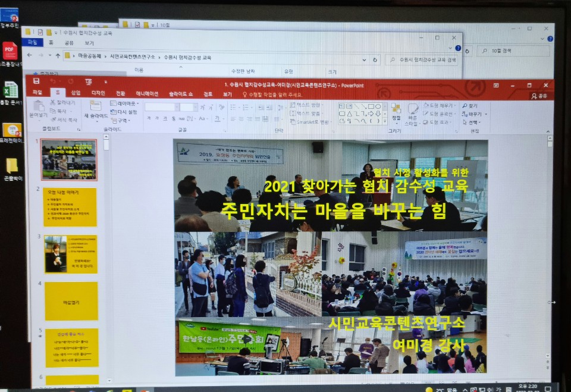Open the font name combo box
This screenshot has width=571, height=392.
pos(162,107)
